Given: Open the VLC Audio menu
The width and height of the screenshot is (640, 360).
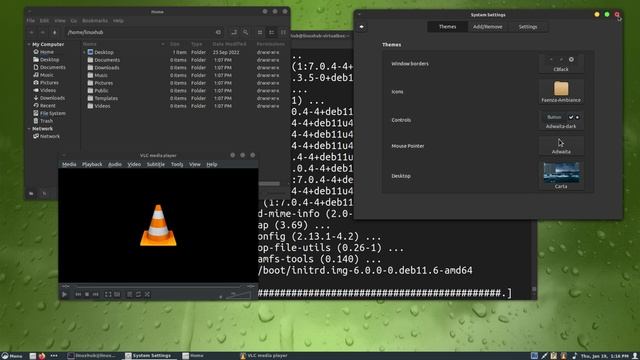Looking at the screenshot, I should tap(115, 164).
